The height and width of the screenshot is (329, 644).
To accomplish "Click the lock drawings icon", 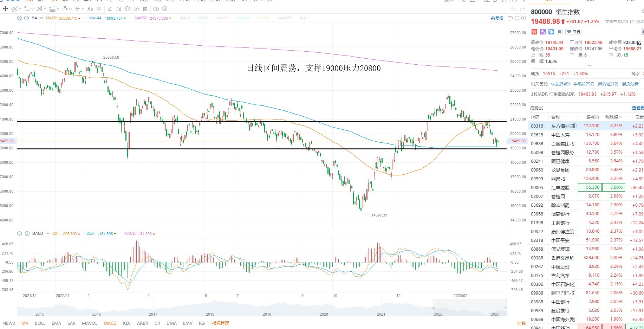I will (128, 9).
